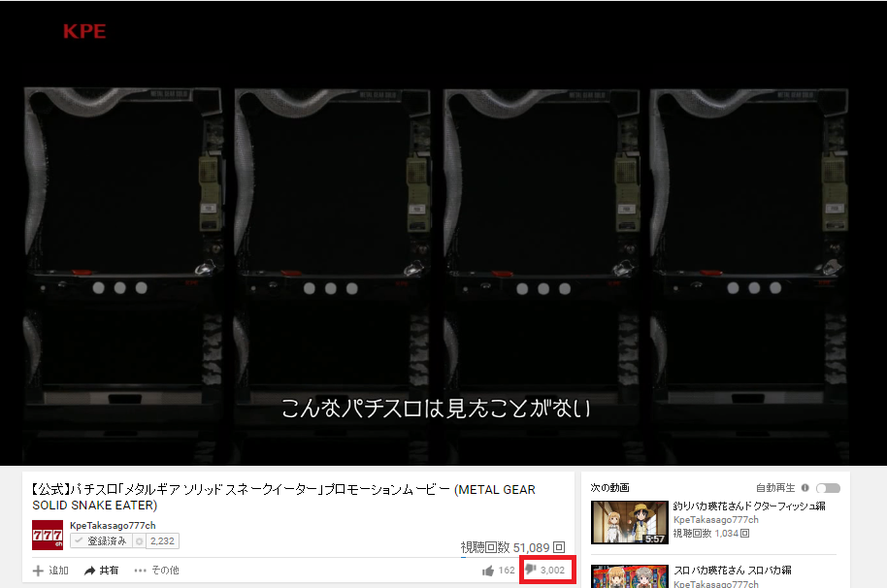This screenshot has height=588, width=887.
Task: Click the 共有 share arrow button
Action: [x=101, y=571]
